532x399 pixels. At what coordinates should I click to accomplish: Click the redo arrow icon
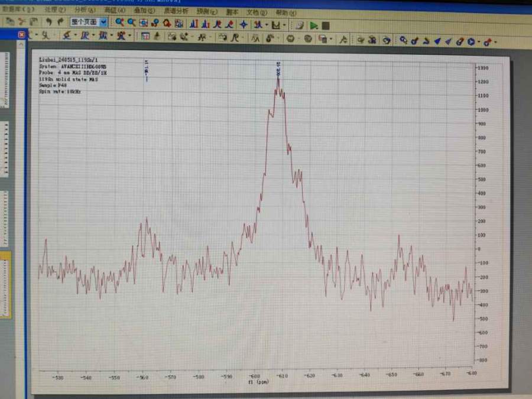60,22
